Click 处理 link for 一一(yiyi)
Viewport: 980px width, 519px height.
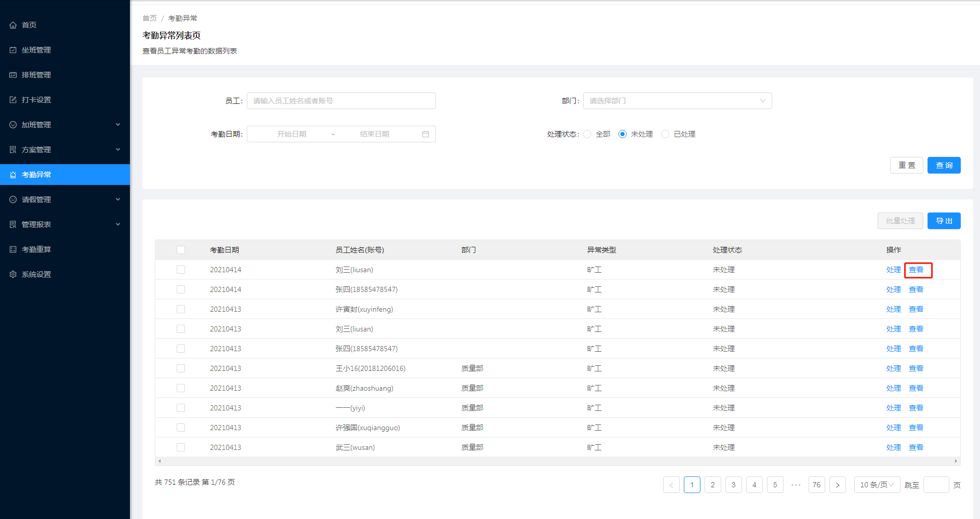(x=894, y=408)
